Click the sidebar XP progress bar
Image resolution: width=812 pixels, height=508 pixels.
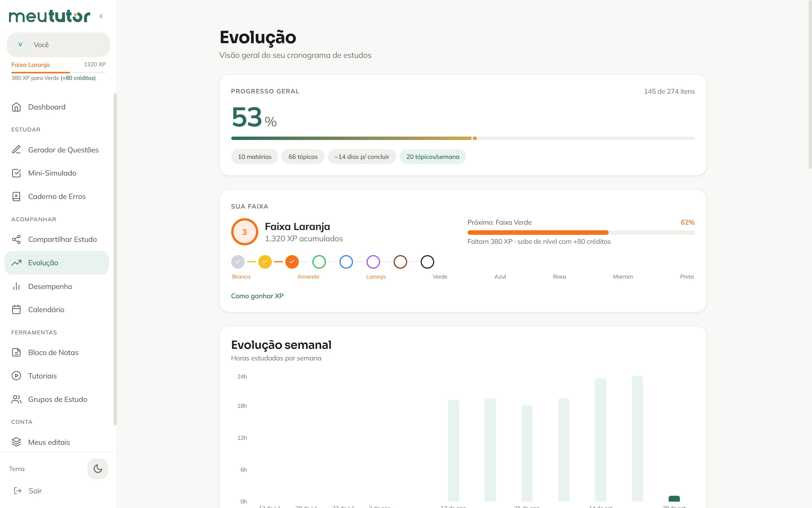(x=58, y=73)
